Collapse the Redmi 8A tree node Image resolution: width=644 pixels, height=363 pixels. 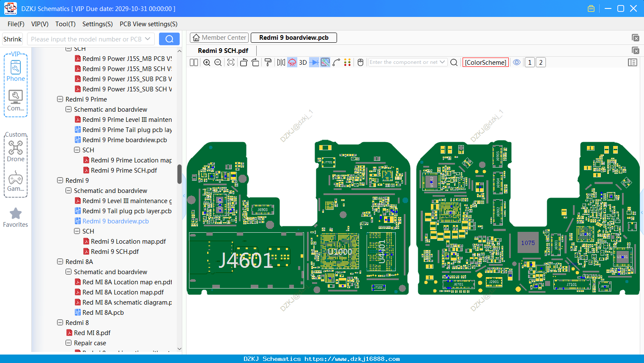tap(60, 261)
